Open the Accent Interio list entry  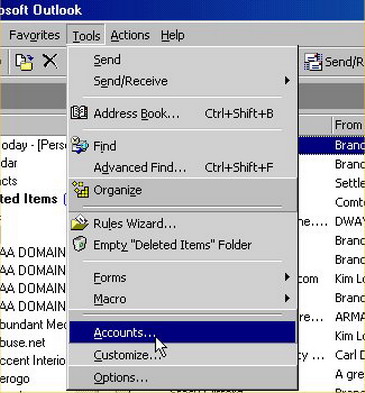pos(33,360)
